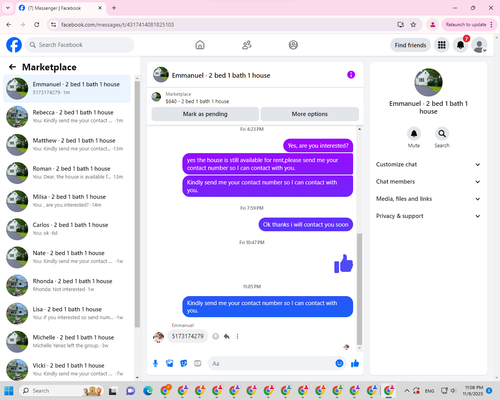Viewport: 500px width, 400px height.
Task: Open notifications bell with badge
Action: click(x=461, y=45)
